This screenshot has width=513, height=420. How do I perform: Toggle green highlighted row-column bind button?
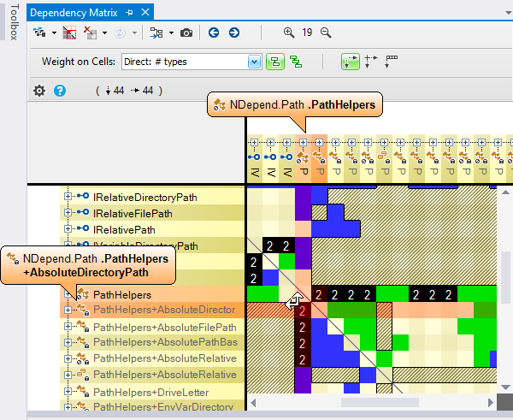[x=351, y=62]
